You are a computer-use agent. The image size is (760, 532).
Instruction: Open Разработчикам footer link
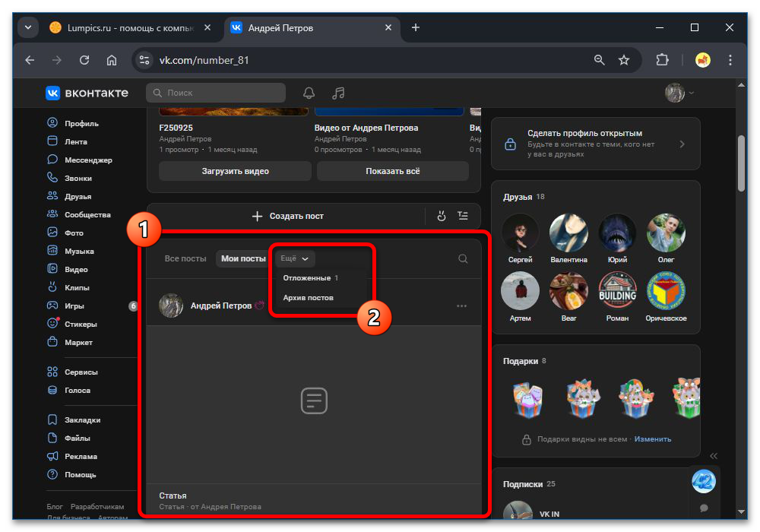97,506
